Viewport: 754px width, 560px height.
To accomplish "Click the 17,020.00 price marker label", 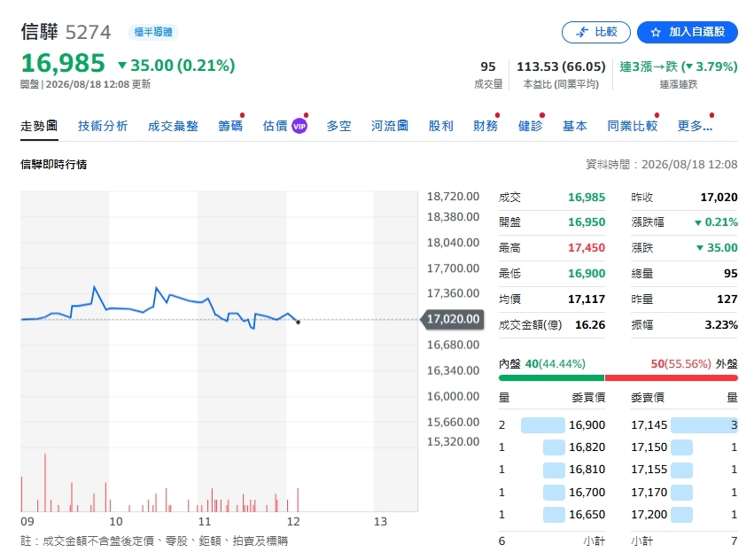I will pos(452,319).
